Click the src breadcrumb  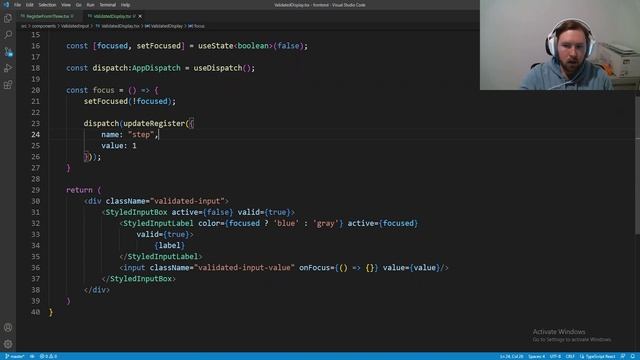click(x=23, y=26)
